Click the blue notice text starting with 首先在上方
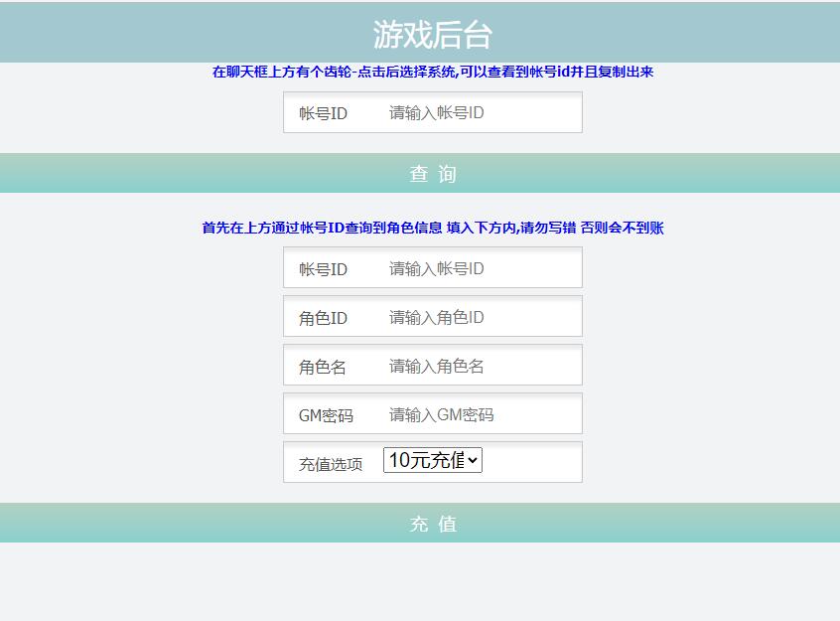 click(x=433, y=228)
